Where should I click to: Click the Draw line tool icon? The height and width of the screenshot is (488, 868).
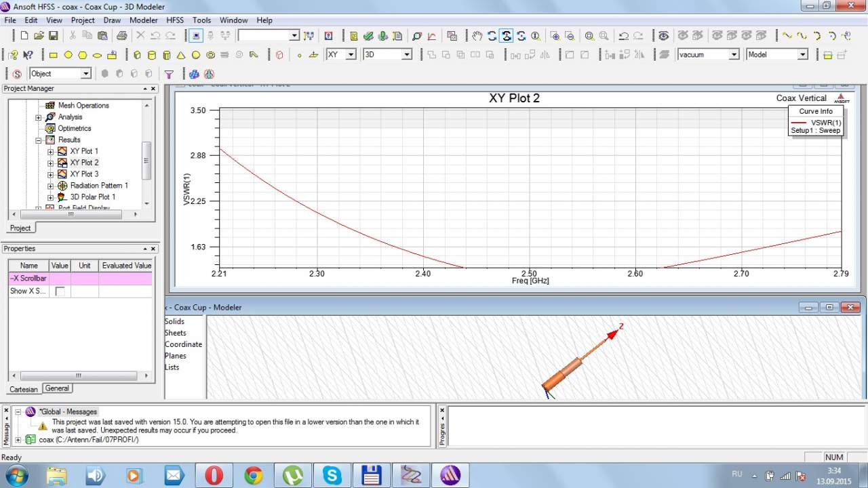point(787,36)
